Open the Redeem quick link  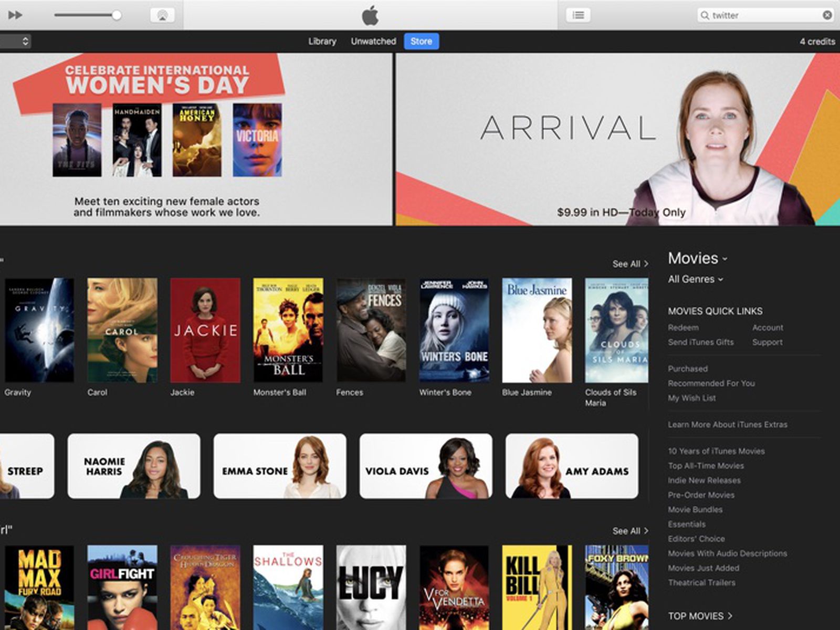pyautogui.click(x=683, y=328)
